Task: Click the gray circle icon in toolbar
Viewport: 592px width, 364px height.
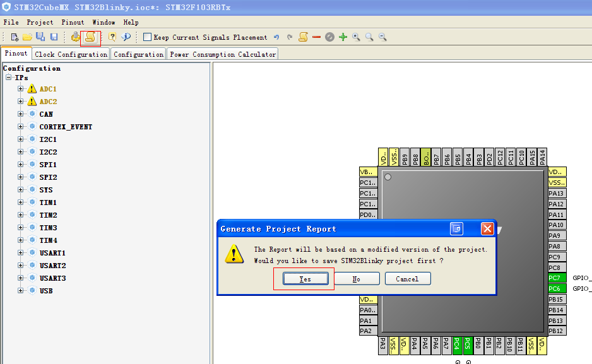Action: [x=329, y=37]
